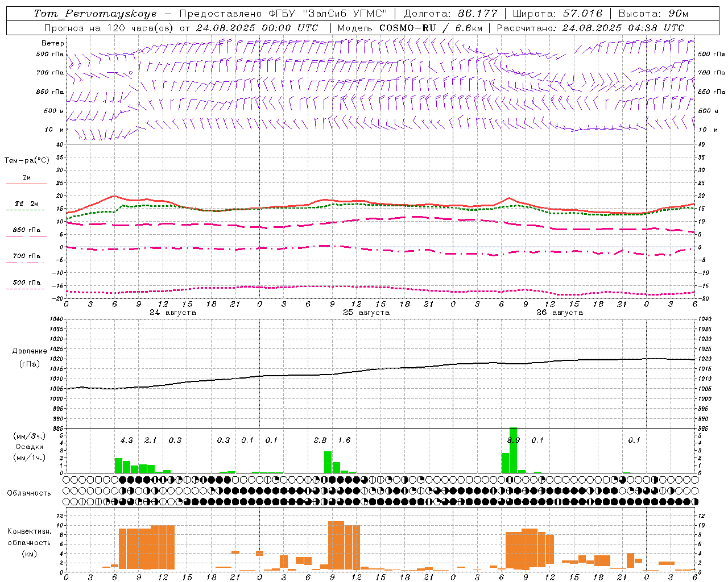The image size is (728, 582).
Task: Click the Рассчитано: 24.08.2025 04:38 UTC text
Action: (590, 28)
